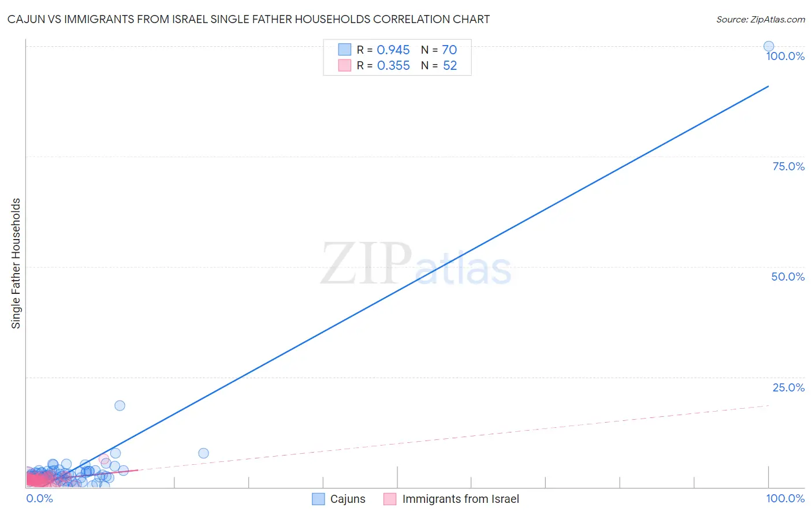This screenshot has height=515, width=812.
Task: Click the blue Cajuns legend swatch at bottom
Action: [x=318, y=499]
